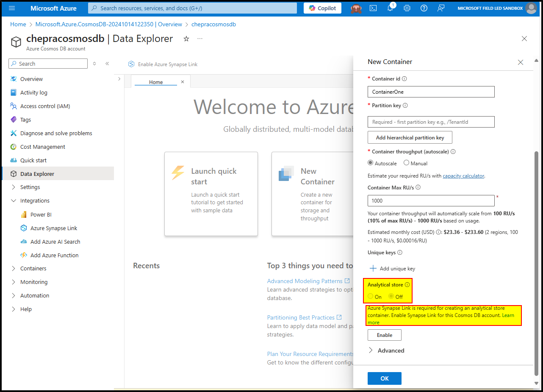Show Container id info tooltip icon

(x=404, y=79)
